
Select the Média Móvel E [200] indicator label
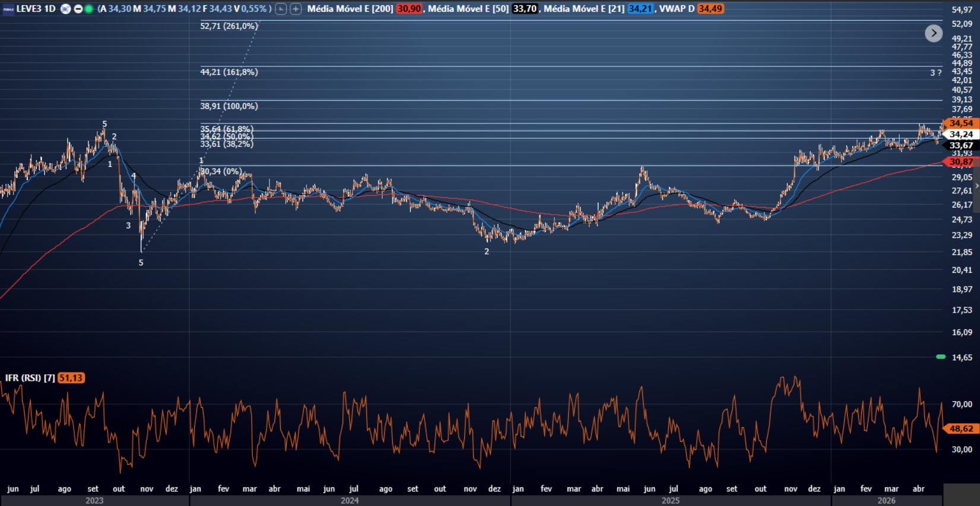[350, 9]
